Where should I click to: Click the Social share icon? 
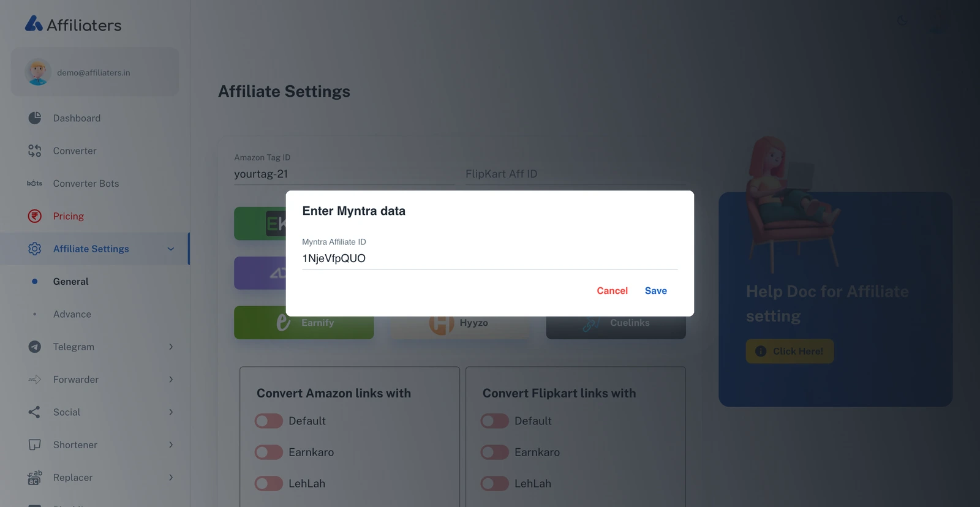[35, 412]
